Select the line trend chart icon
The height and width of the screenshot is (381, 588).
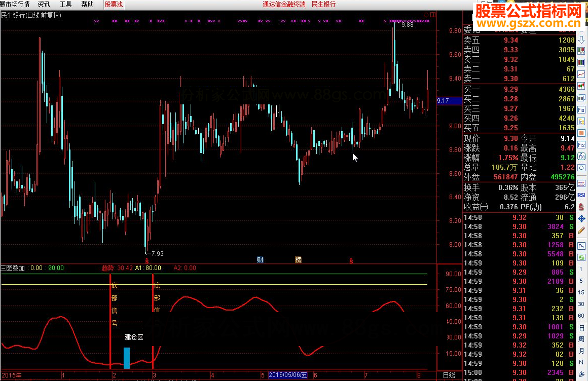pos(581,74)
